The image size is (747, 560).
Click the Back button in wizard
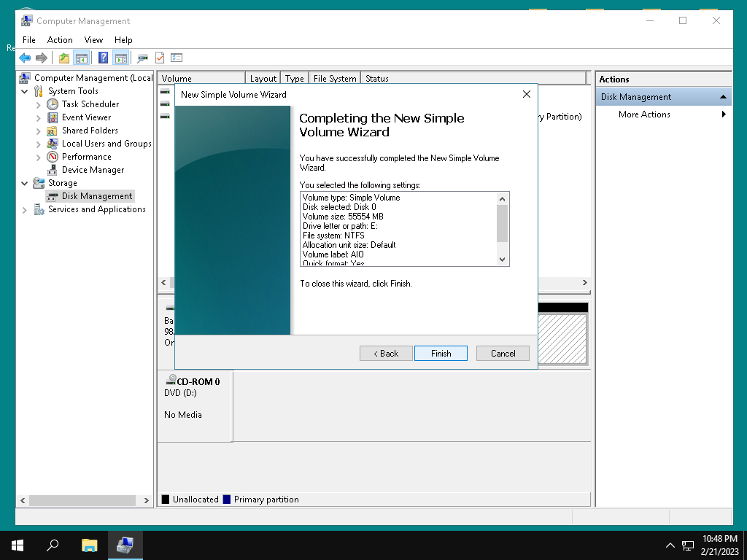pyautogui.click(x=386, y=354)
